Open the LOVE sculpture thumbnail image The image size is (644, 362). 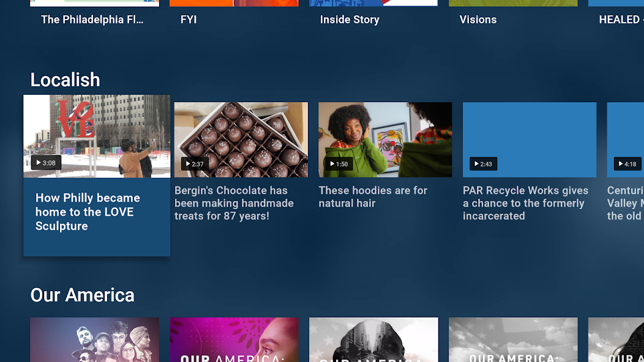click(x=97, y=136)
